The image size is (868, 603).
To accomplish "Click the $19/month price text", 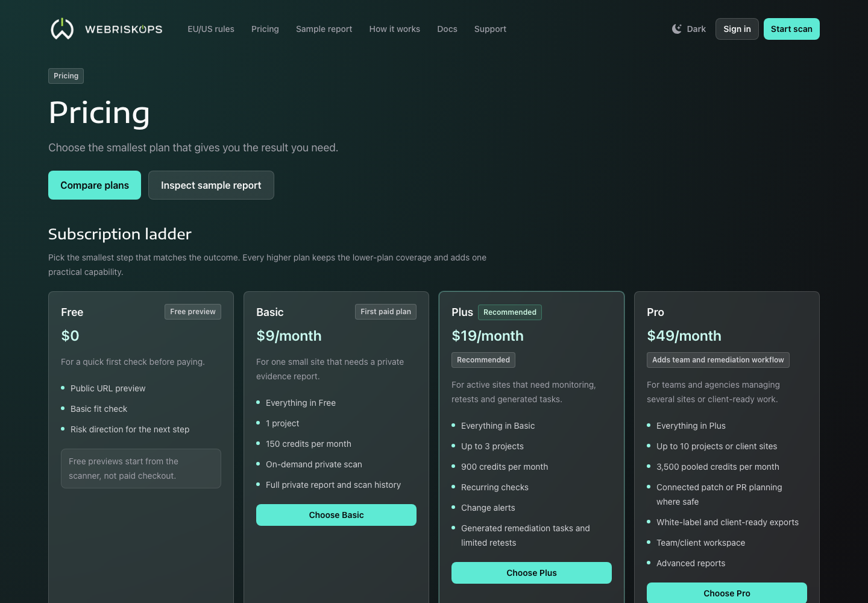I will click(x=488, y=336).
